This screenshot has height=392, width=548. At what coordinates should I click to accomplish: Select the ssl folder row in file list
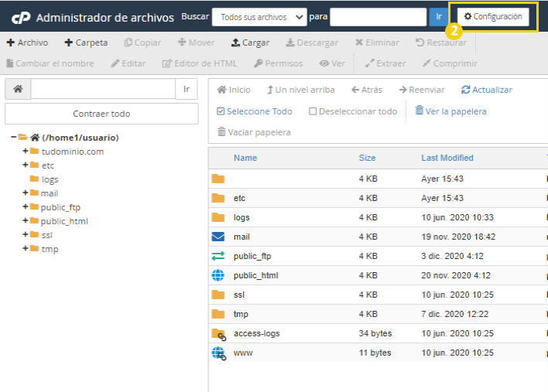[x=378, y=295]
